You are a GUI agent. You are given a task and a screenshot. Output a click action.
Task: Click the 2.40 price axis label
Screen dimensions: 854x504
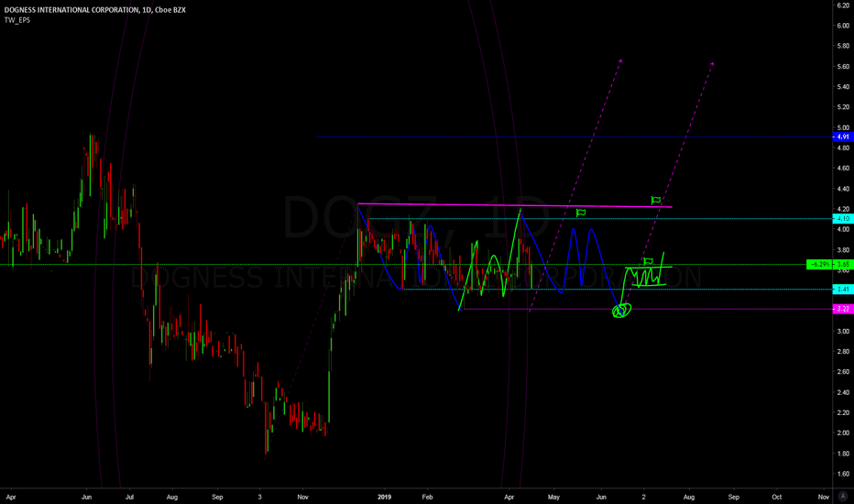tap(843, 392)
